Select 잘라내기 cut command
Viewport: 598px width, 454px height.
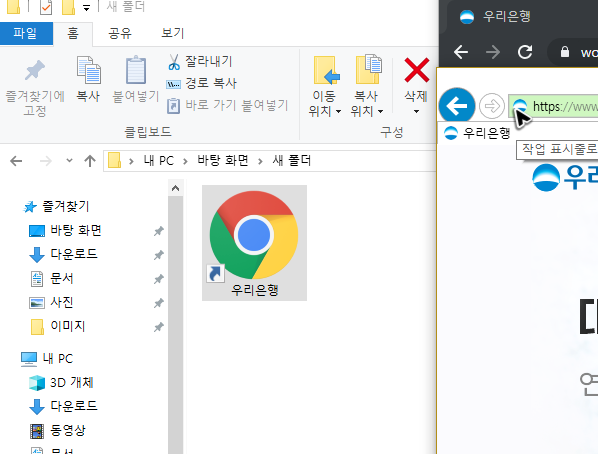pyautogui.click(x=199, y=61)
